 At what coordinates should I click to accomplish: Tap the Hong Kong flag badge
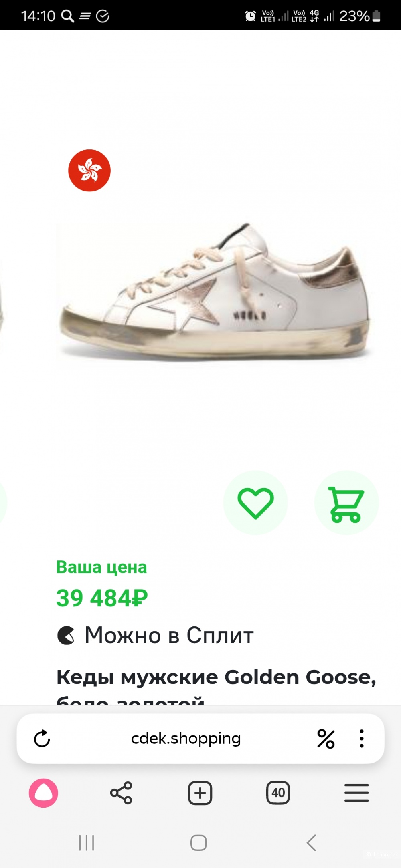89,171
